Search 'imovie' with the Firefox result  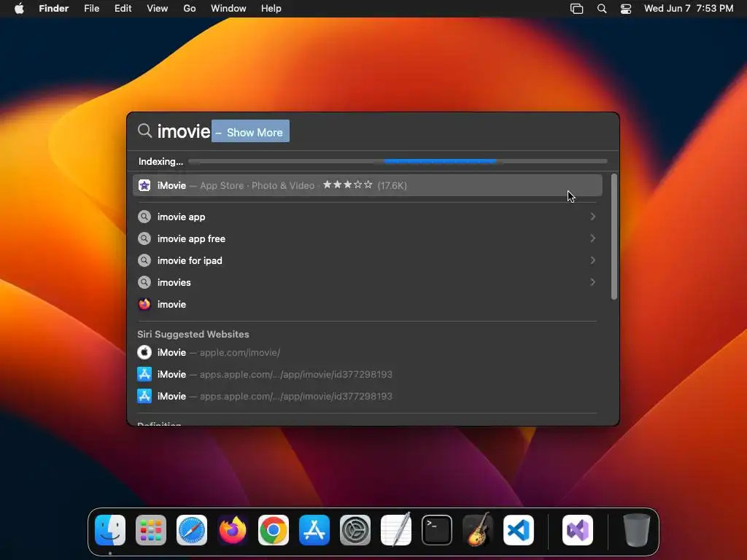point(368,304)
